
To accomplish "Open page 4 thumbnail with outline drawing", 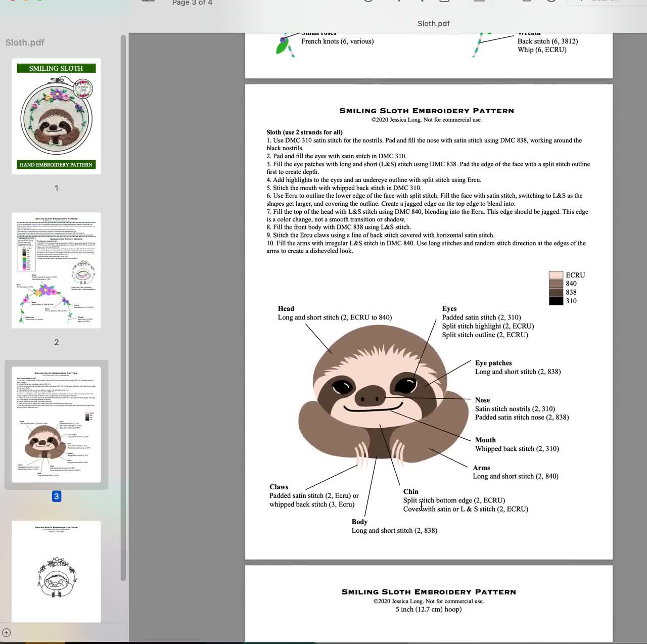I will point(56,571).
